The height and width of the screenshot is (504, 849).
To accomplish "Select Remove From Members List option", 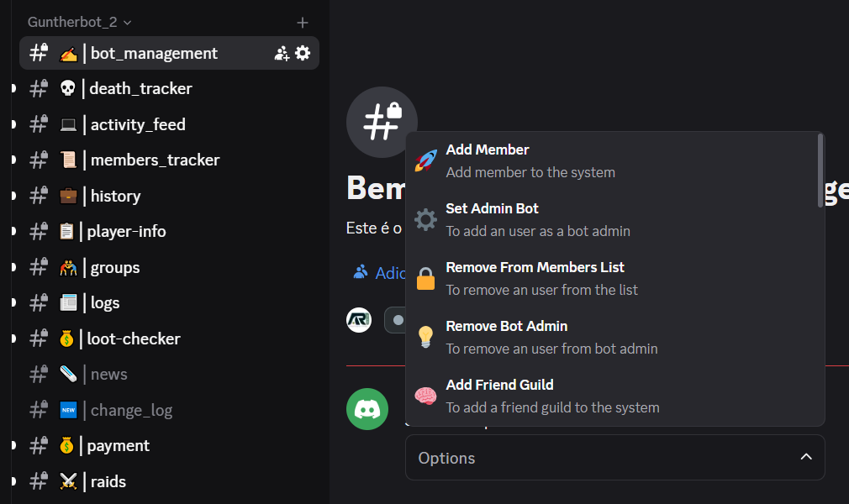I will point(614,279).
